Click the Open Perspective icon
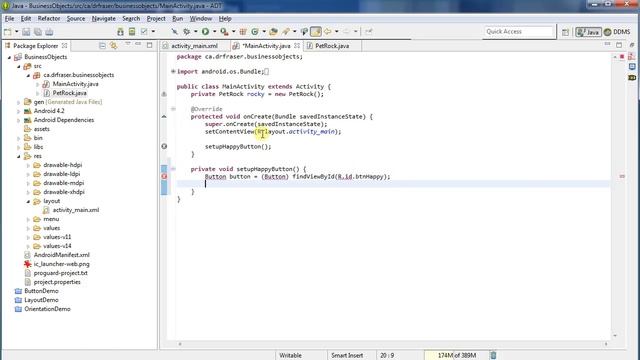Viewport: 640px width, 360px height. pyautogui.click(x=565, y=32)
